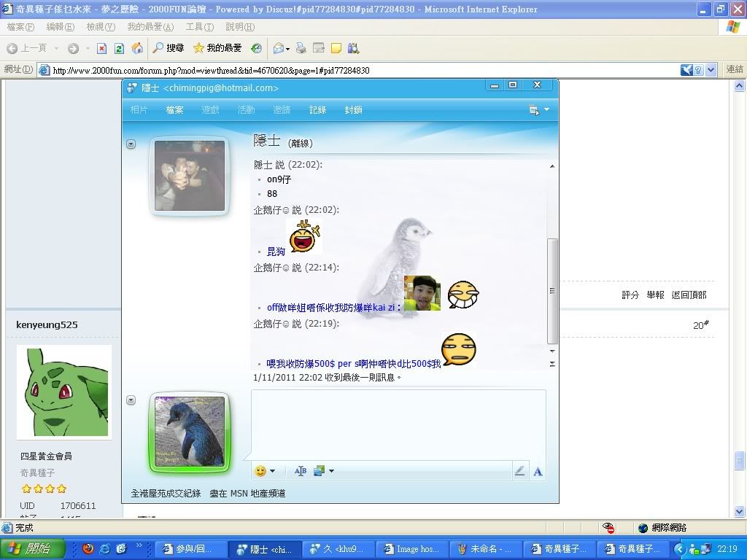This screenshot has width=747, height=560.
Task: Open the 工具 menu in Internet Explorer
Action: point(199,27)
